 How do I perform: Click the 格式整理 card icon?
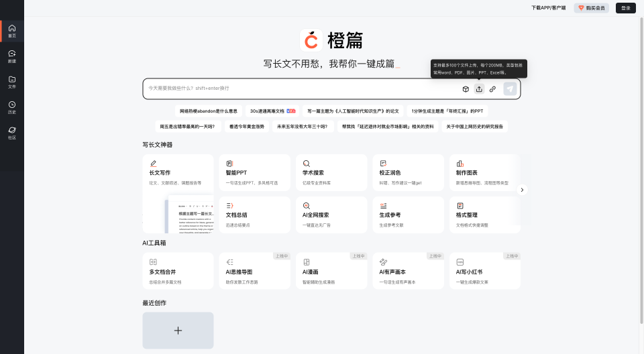click(460, 205)
